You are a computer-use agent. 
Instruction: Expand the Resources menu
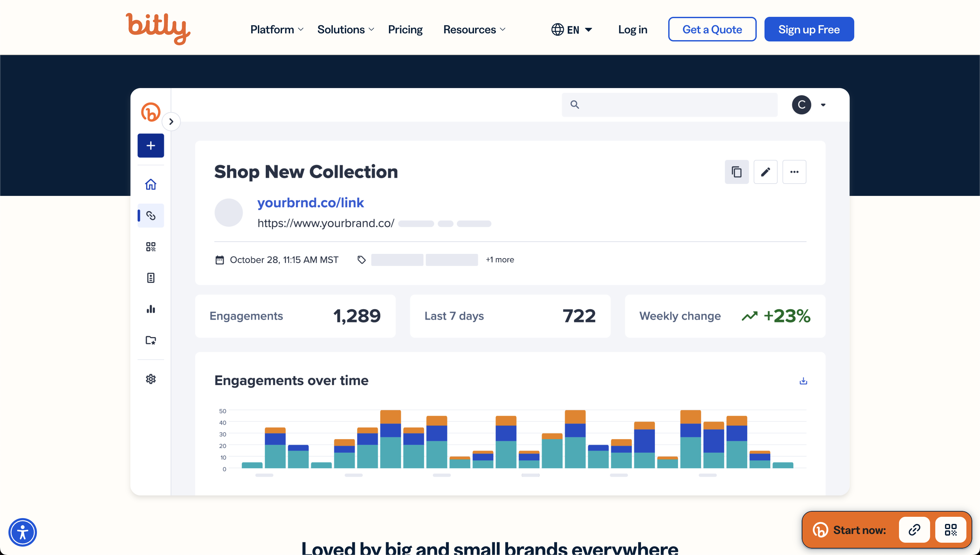click(474, 29)
